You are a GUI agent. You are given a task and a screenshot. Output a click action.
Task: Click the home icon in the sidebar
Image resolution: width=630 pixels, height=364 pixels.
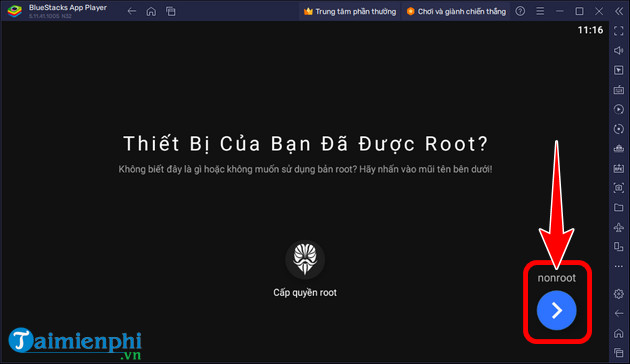coord(619,333)
